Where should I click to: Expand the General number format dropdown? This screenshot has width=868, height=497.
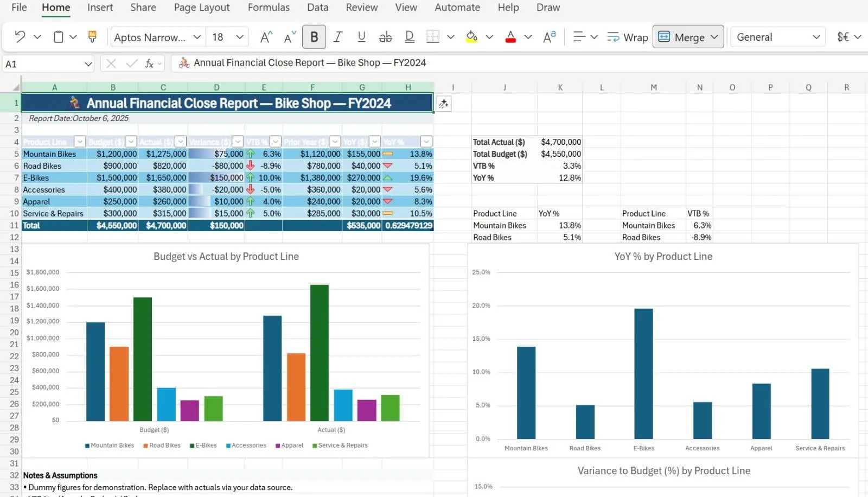pos(816,37)
